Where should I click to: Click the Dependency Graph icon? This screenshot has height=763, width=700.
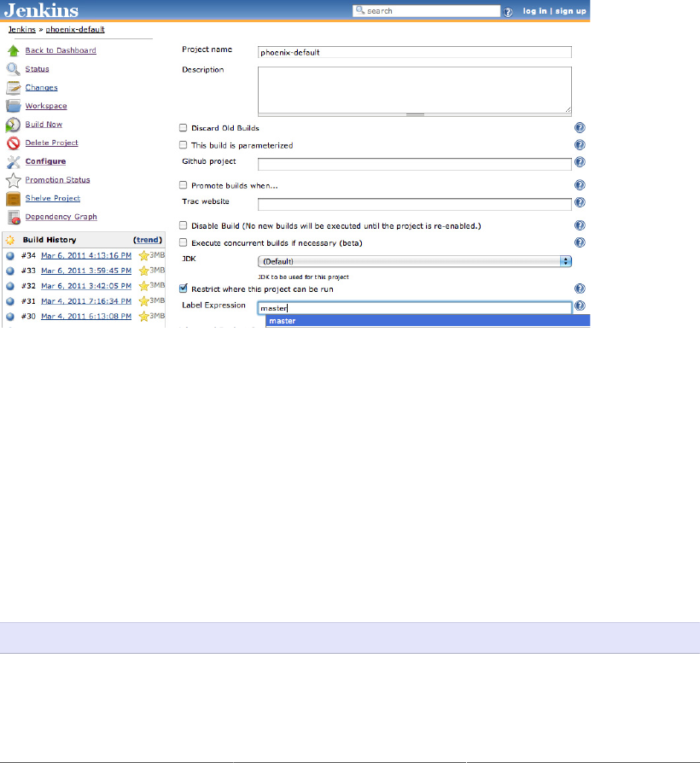point(13,217)
